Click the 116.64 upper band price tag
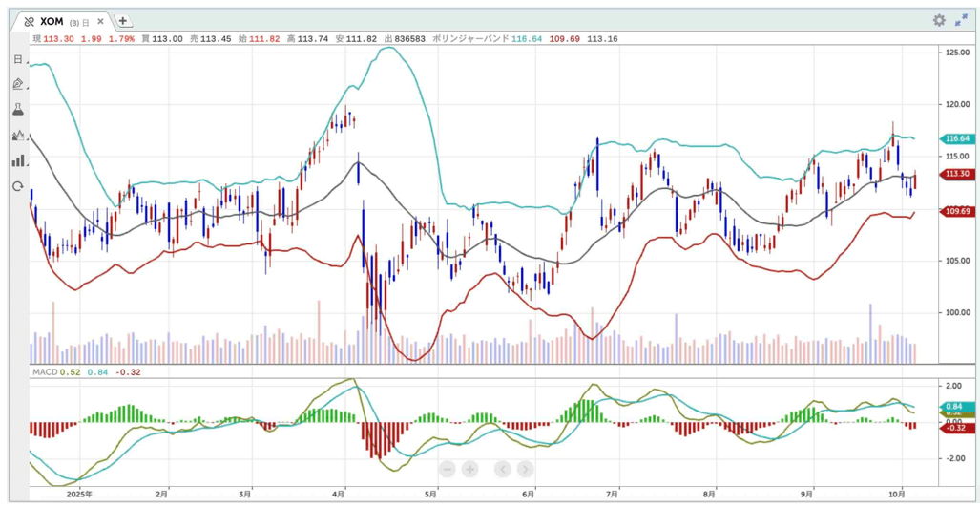980x507 pixels. 956,138
